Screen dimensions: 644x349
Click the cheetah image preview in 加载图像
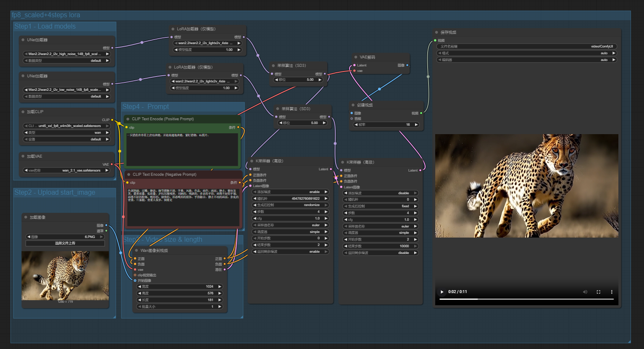pos(65,275)
